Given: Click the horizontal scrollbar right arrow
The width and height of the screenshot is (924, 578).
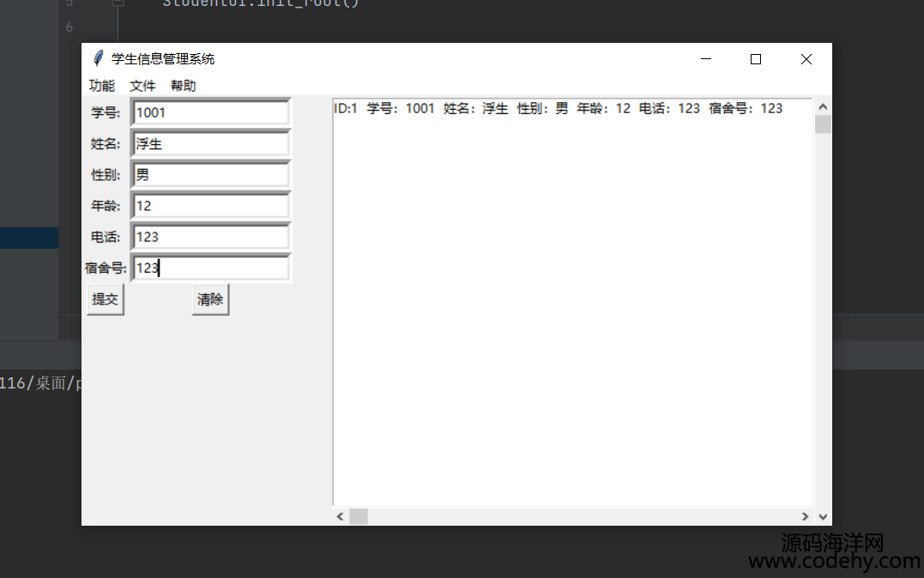Looking at the screenshot, I should 805,517.
